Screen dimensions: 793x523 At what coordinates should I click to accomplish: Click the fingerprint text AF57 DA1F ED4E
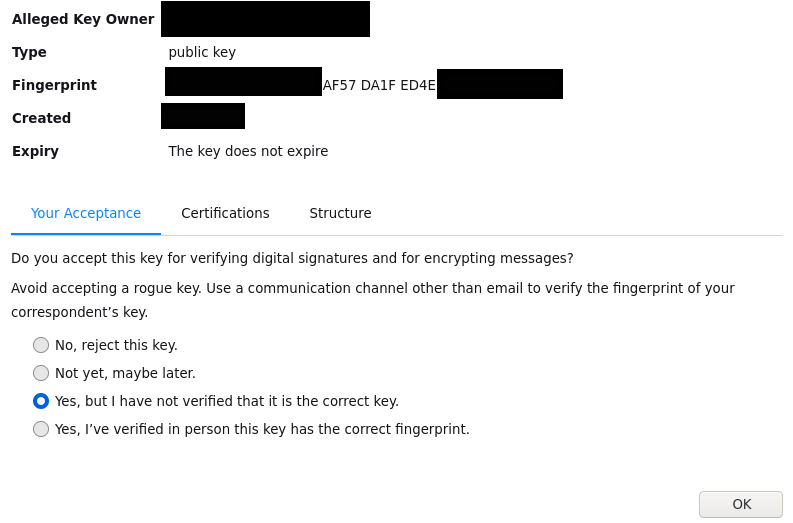point(379,85)
